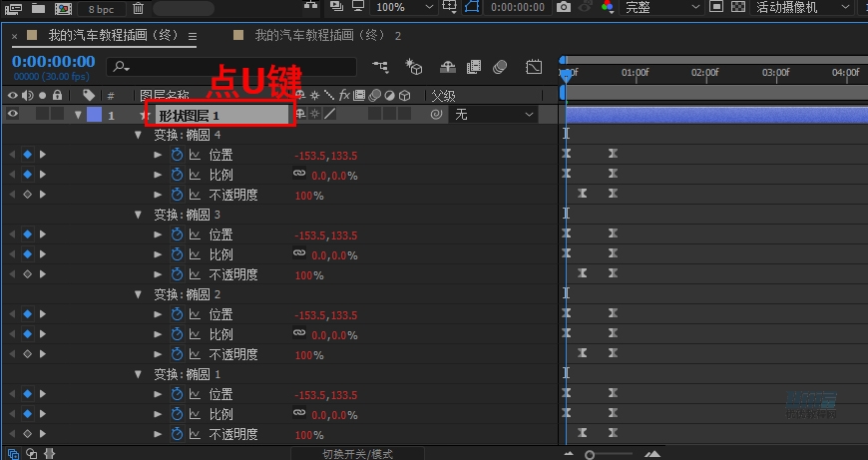Click the blue label color swatch for layer 1

click(x=94, y=115)
